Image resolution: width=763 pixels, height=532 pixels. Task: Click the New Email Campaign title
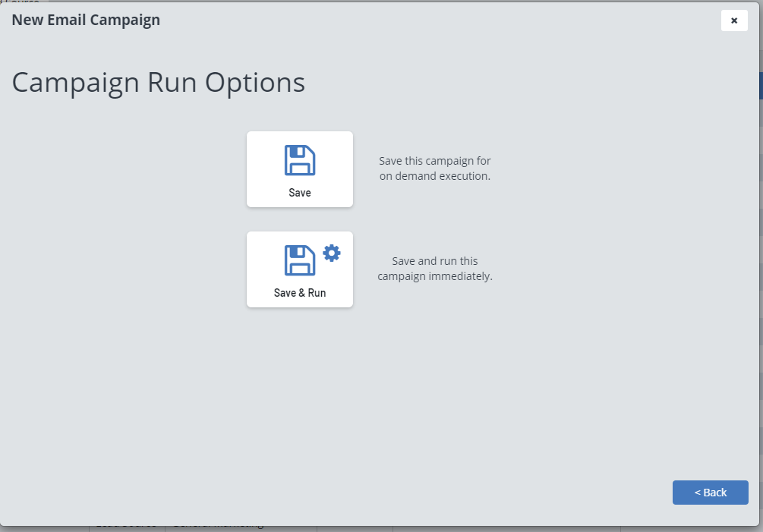pos(86,20)
